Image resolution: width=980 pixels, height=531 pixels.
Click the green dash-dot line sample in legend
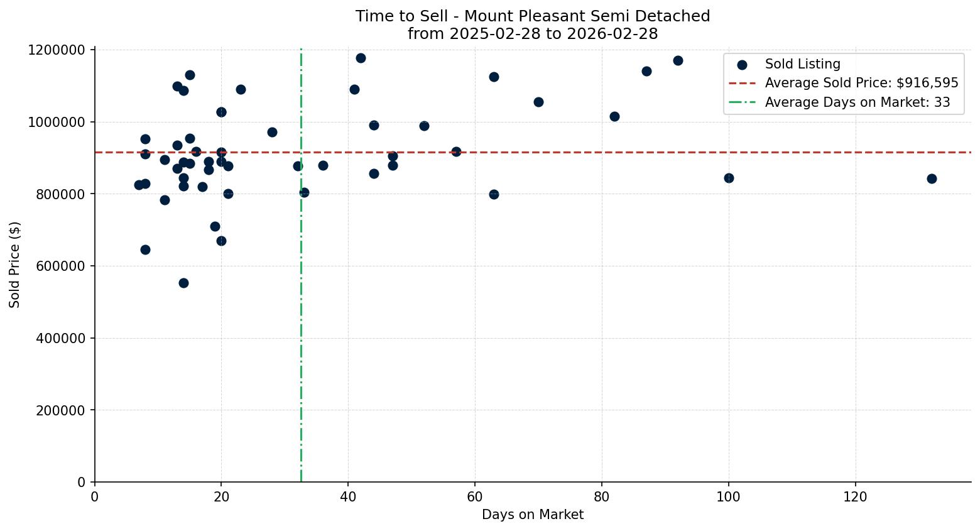point(742,102)
